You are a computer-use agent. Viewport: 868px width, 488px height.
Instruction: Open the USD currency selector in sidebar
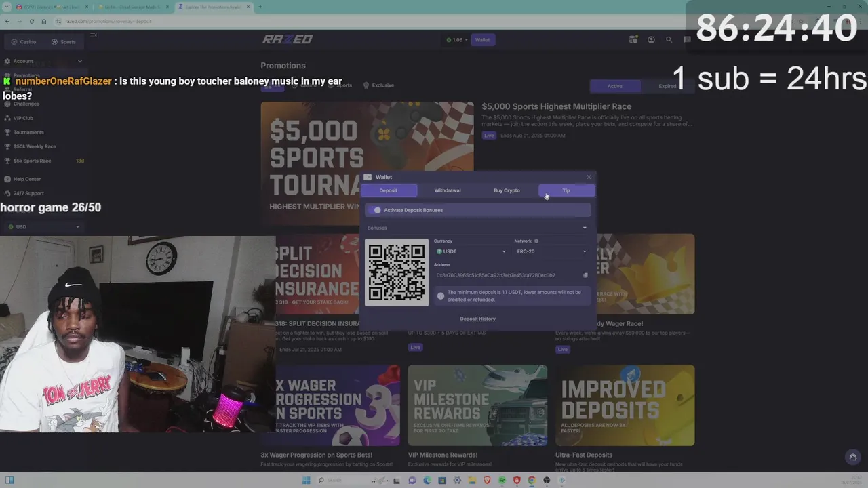(x=44, y=226)
